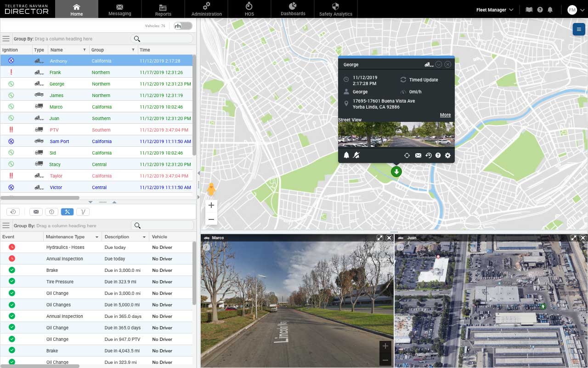Send a message from George's vehicle popup
This screenshot has height=368, width=588.
[x=418, y=155]
